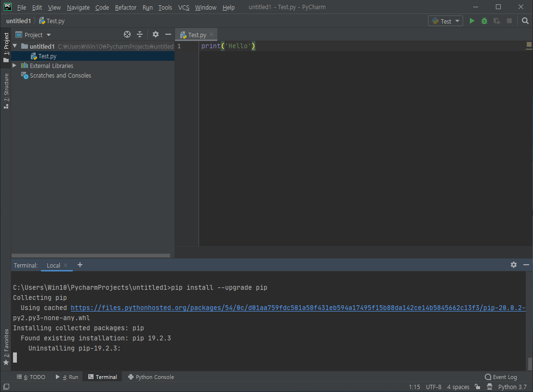Open the Test run configuration dropdown
This screenshot has width=533, height=392.
[446, 21]
